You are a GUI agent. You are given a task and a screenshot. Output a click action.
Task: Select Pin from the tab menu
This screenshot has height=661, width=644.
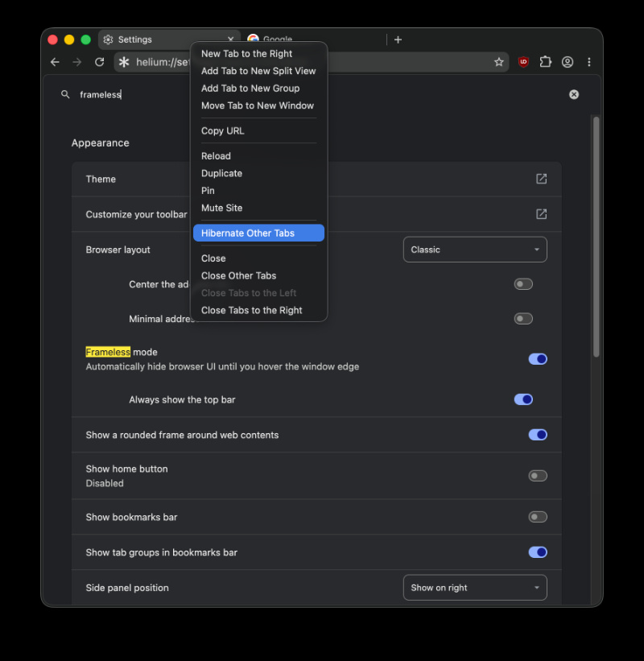(258, 191)
